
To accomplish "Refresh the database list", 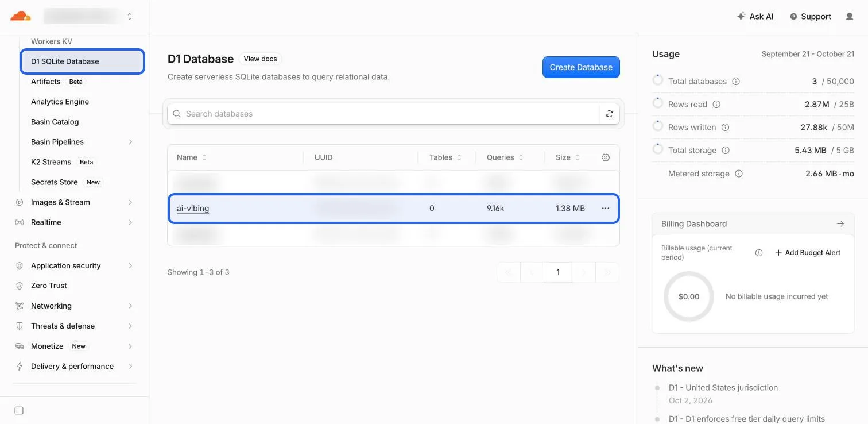I will [609, 114].
